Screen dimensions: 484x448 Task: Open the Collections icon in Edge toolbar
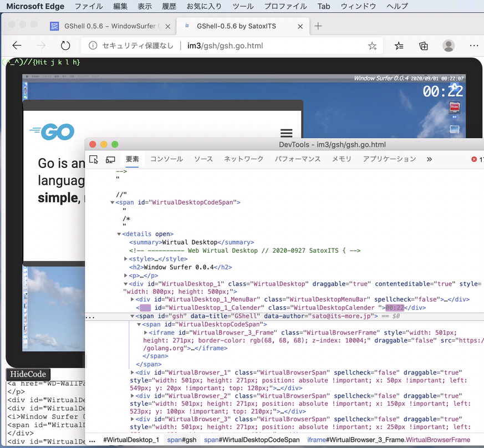click(424, 46)
